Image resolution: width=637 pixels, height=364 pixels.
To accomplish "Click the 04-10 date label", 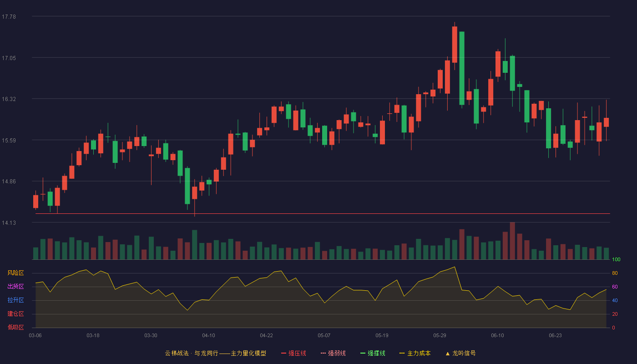I will [208, 335].
